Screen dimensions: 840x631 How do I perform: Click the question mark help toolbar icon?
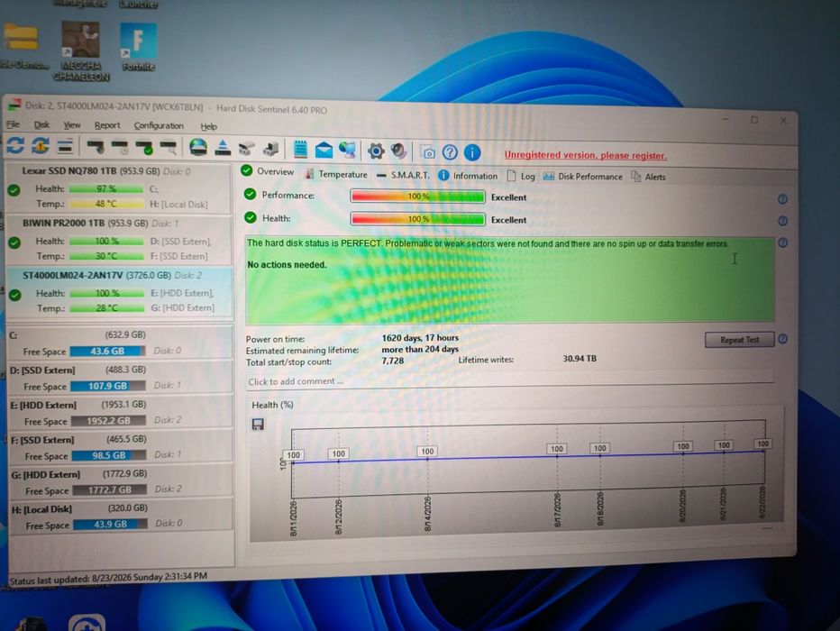point(450,152)
